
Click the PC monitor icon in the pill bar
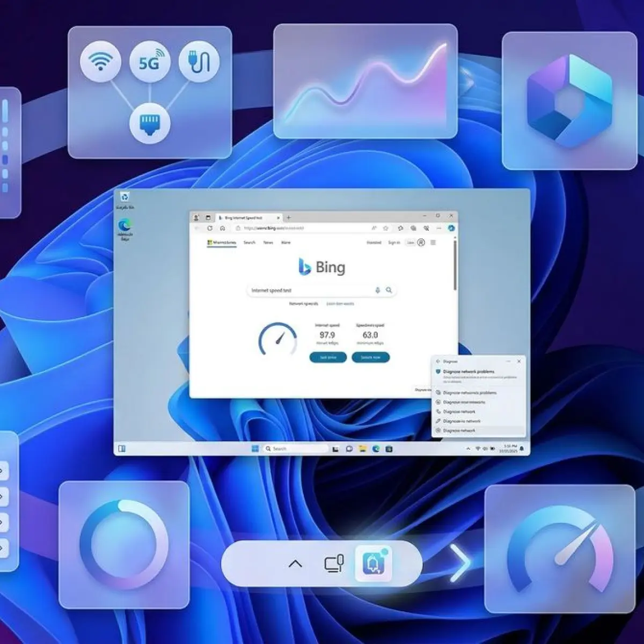point(334,563)
